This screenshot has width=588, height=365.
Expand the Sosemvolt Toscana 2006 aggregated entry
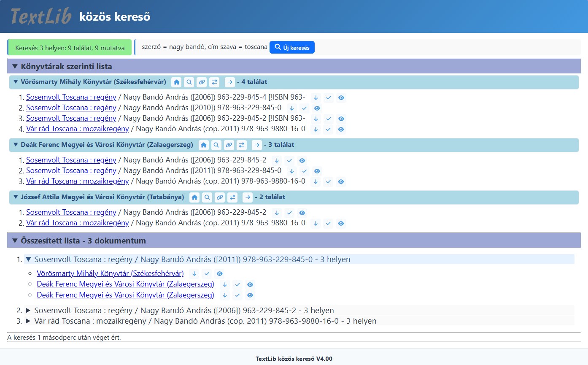tap(29, 311)
